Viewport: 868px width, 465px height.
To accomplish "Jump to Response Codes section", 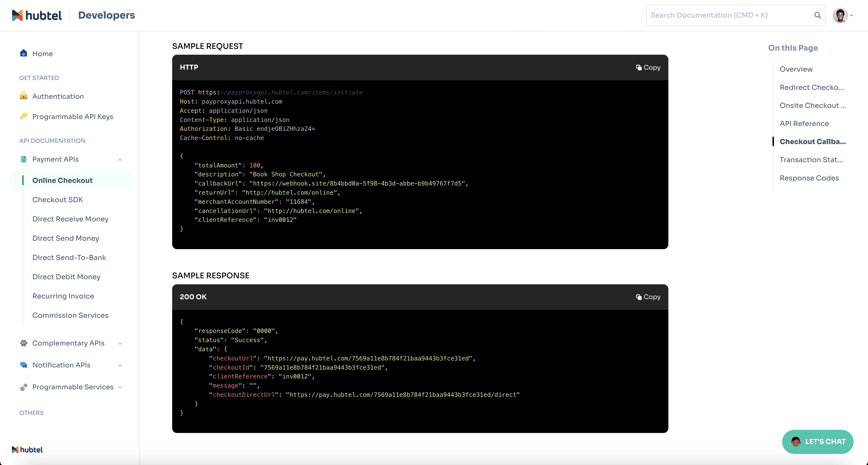I will point(809,178).
